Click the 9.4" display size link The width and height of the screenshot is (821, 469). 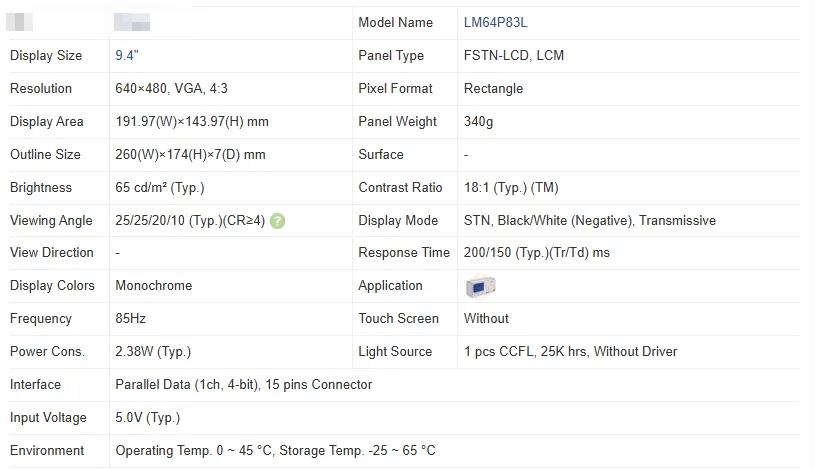(x=127, y=55)
